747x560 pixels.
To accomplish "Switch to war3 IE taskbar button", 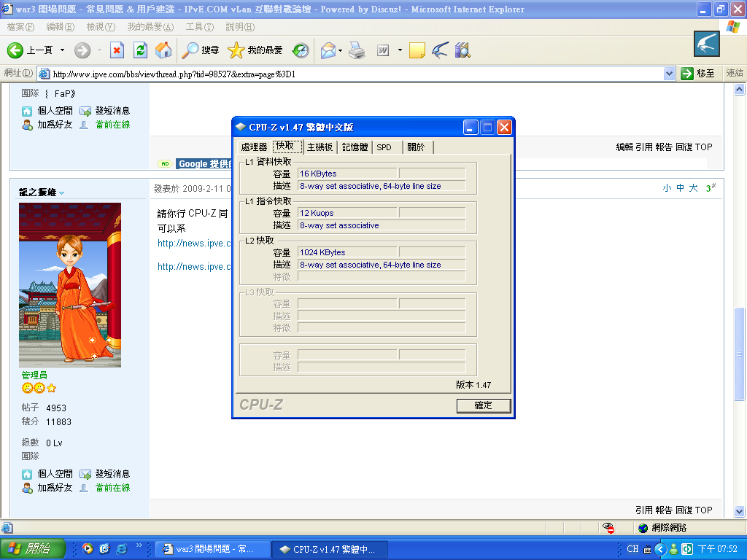I will pos(212,549).
